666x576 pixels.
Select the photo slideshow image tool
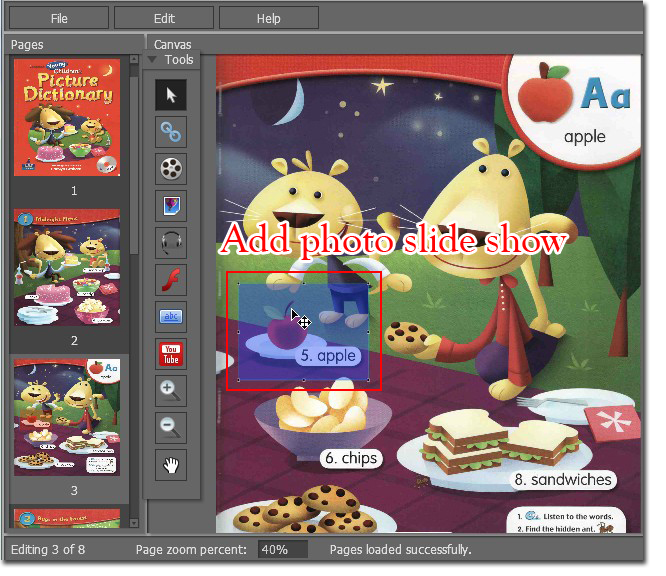point(171,206)
